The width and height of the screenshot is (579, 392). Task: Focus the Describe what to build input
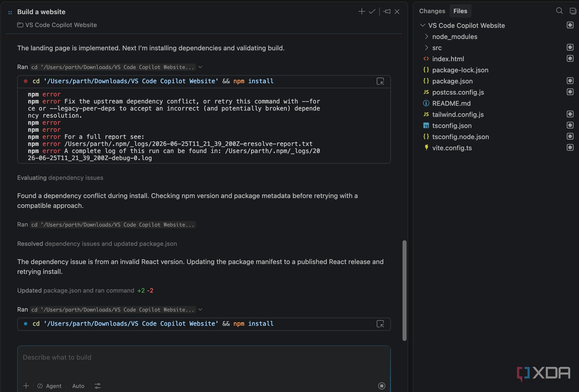coord(204,362)
